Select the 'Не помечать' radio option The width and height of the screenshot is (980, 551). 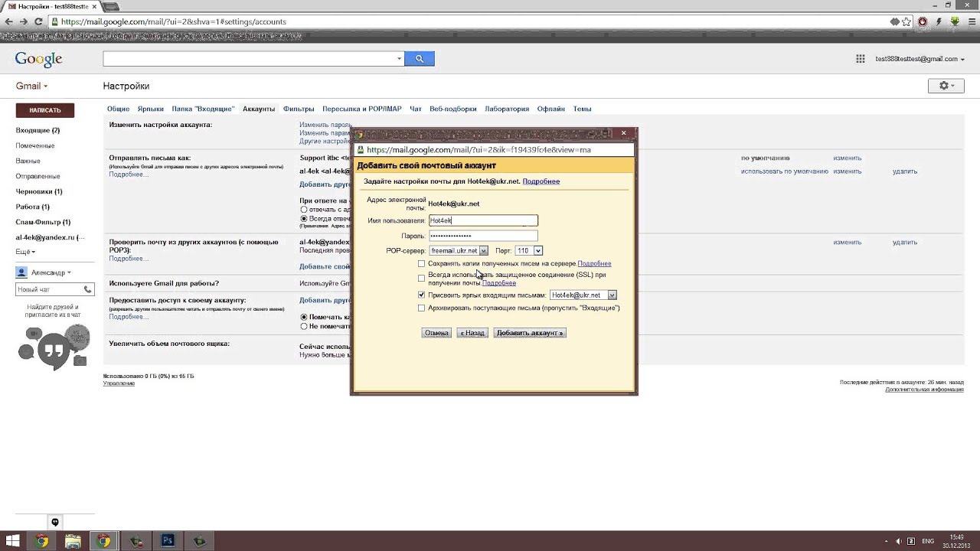[304, 326]
